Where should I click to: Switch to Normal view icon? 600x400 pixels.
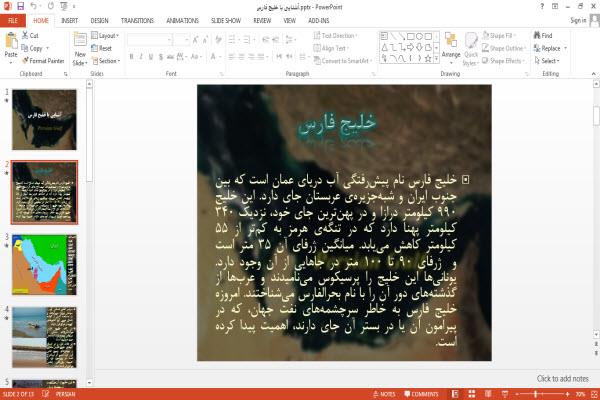(455, 394)
